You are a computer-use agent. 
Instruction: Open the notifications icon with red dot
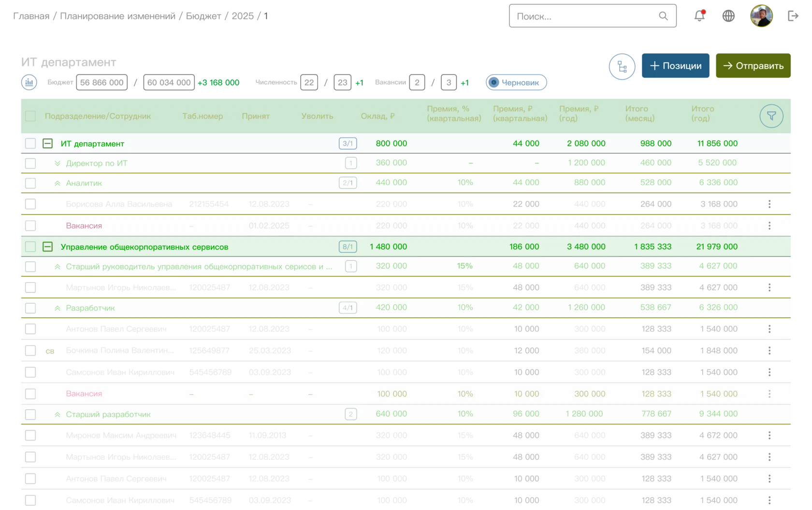pos(699,16)
